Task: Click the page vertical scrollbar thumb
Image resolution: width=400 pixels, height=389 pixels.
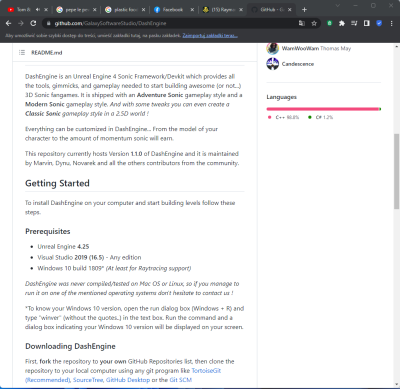Action: tap(396, 171)
